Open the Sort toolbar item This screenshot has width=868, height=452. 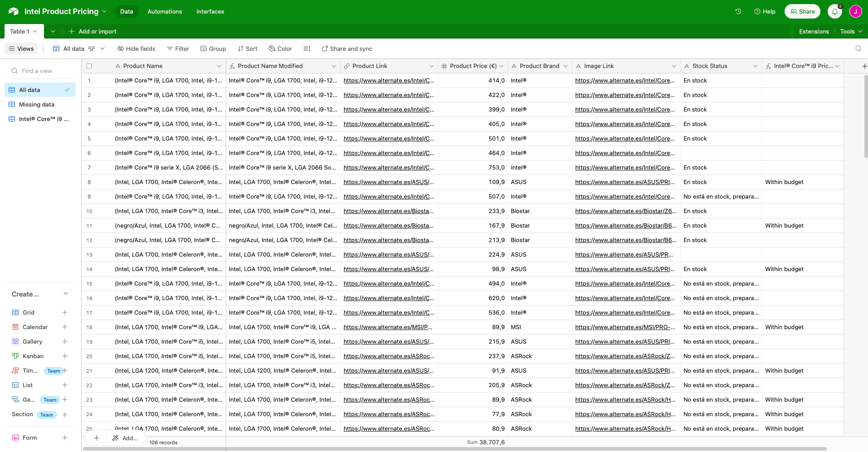[247, 49]
